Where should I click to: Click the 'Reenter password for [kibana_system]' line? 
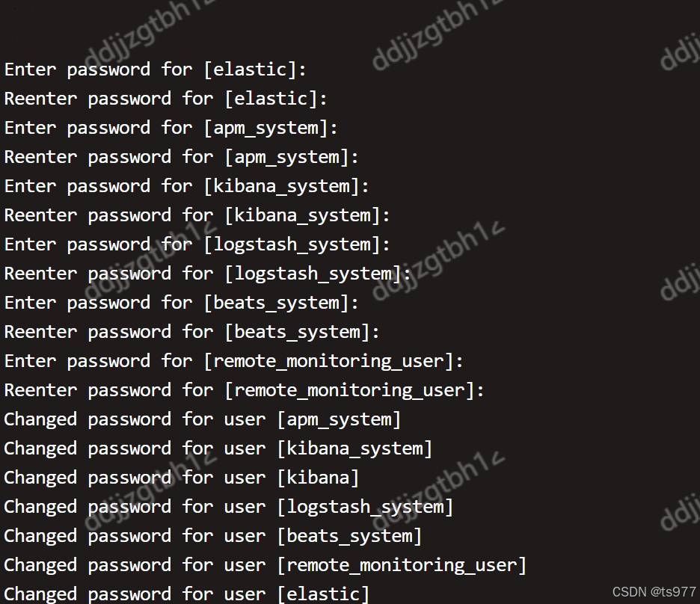click(197, 215)
